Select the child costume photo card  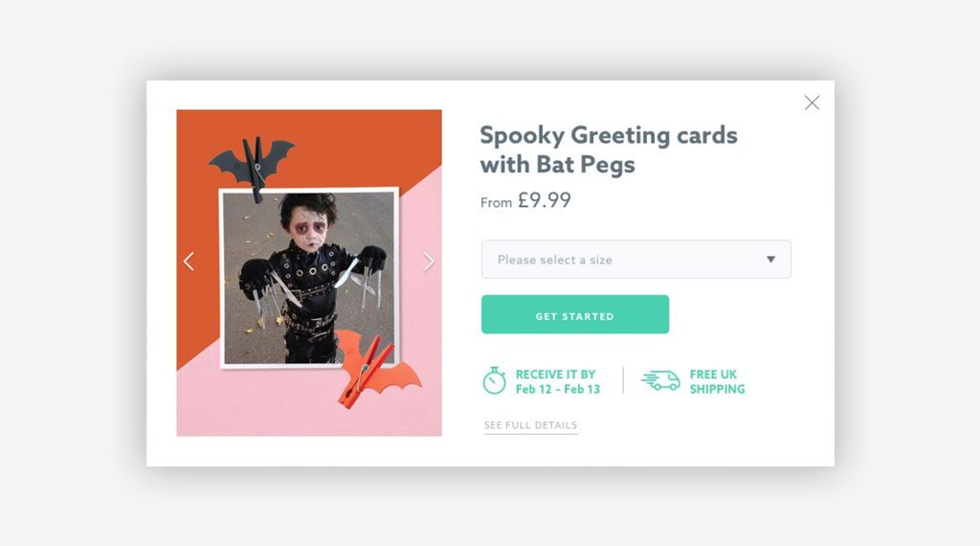click(309, 278)
